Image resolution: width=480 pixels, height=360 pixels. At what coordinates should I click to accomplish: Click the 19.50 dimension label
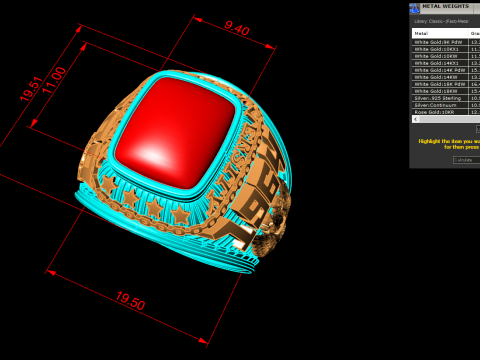tap(130, 301)
